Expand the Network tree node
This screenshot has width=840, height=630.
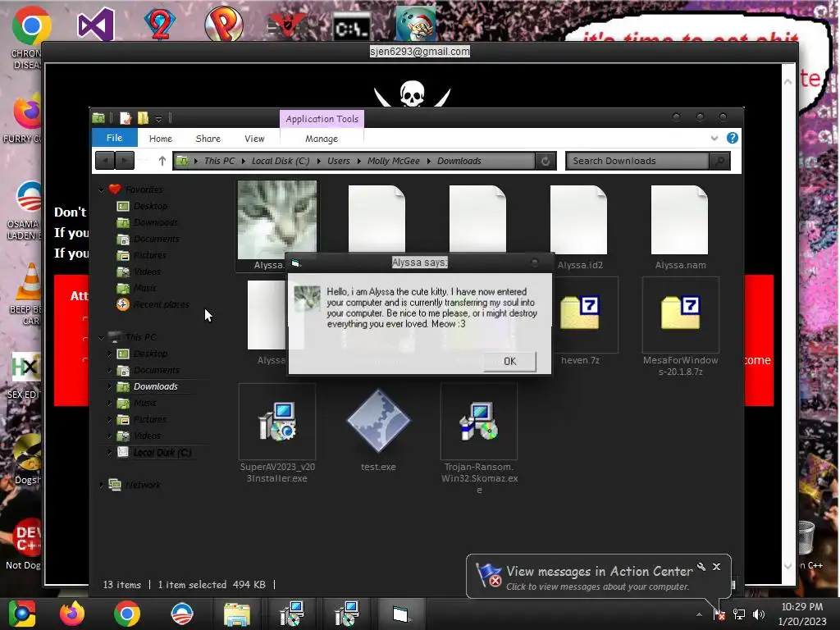101,485
